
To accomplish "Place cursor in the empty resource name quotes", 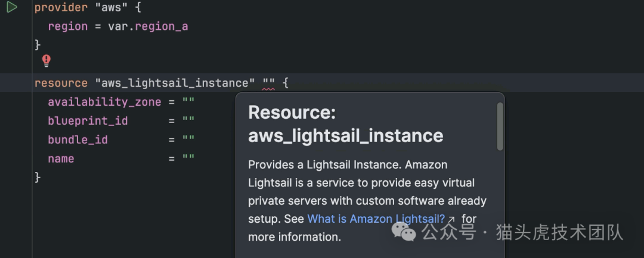I will tap(268, 83).
